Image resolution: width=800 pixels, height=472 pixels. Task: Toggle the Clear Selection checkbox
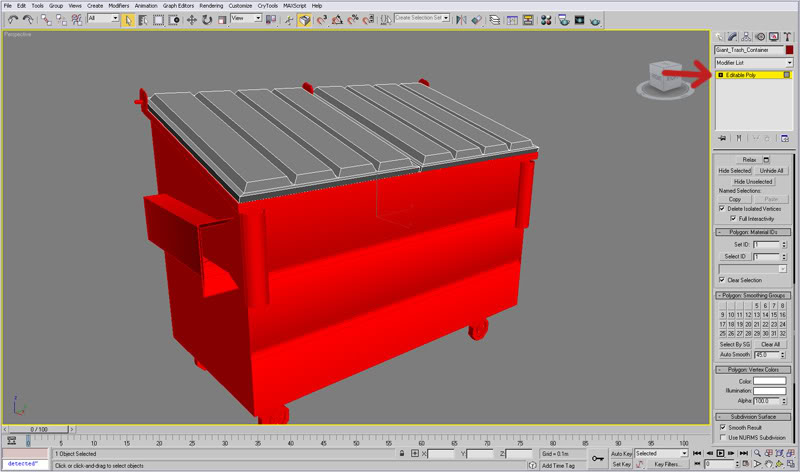tap(722, 280)
